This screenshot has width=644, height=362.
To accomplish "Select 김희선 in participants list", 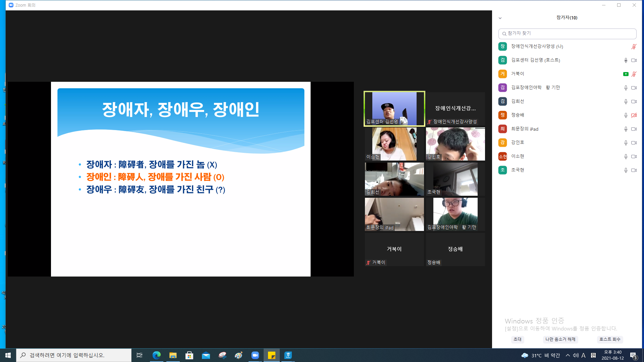I will (567, 101).
